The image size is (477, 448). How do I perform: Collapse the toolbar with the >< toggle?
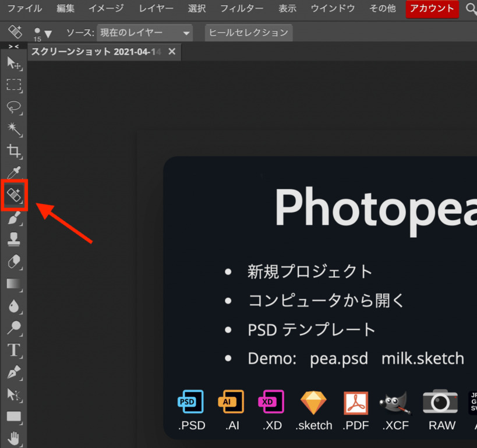click(x=13, y=46)
